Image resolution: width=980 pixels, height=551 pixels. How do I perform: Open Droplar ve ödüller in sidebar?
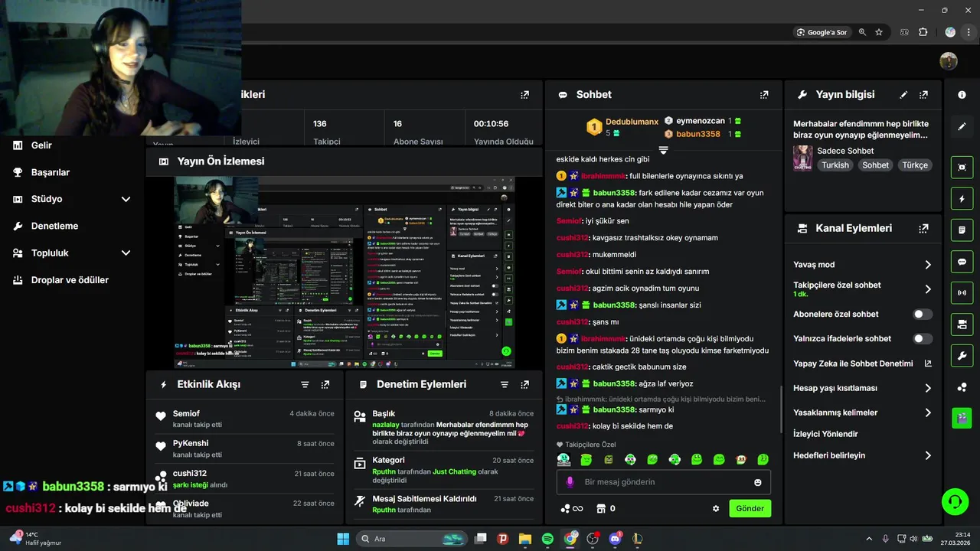(71, 280)
